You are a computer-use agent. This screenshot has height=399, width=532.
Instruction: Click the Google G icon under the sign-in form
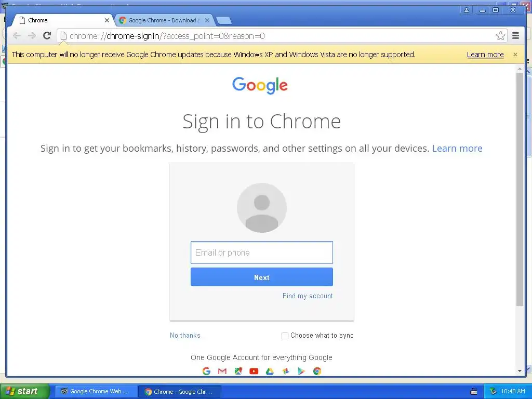point(206,371)
